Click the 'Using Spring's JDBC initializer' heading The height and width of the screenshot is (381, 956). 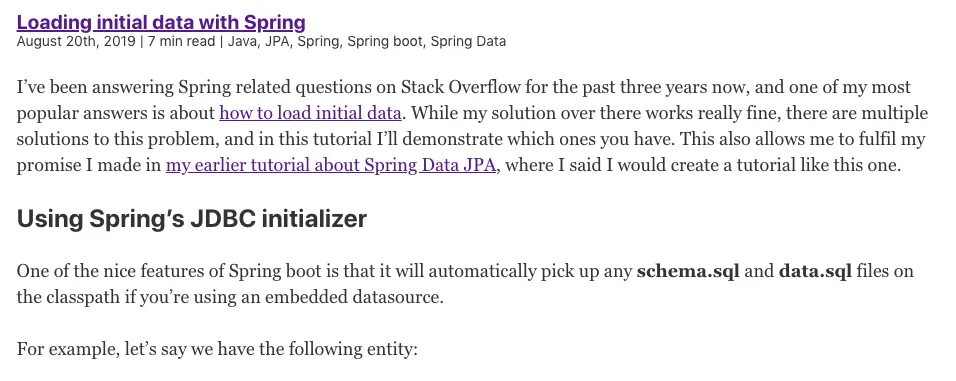191,219
